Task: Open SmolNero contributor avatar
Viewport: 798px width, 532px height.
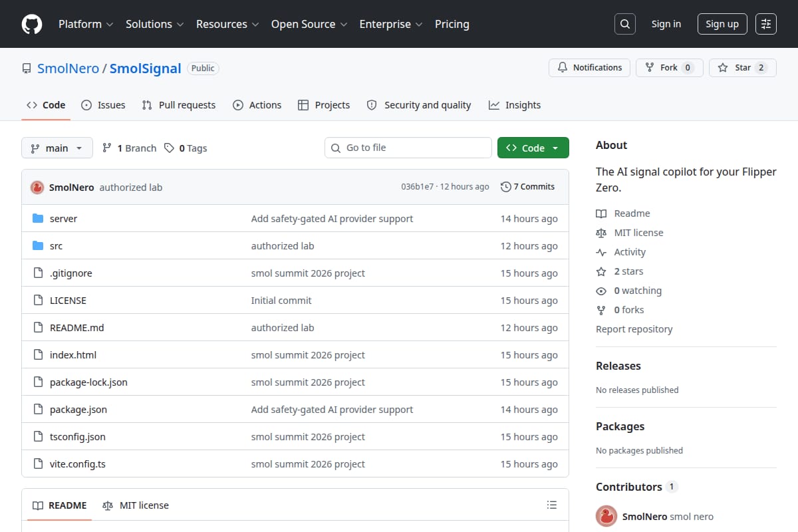Action: coord(606,517)
